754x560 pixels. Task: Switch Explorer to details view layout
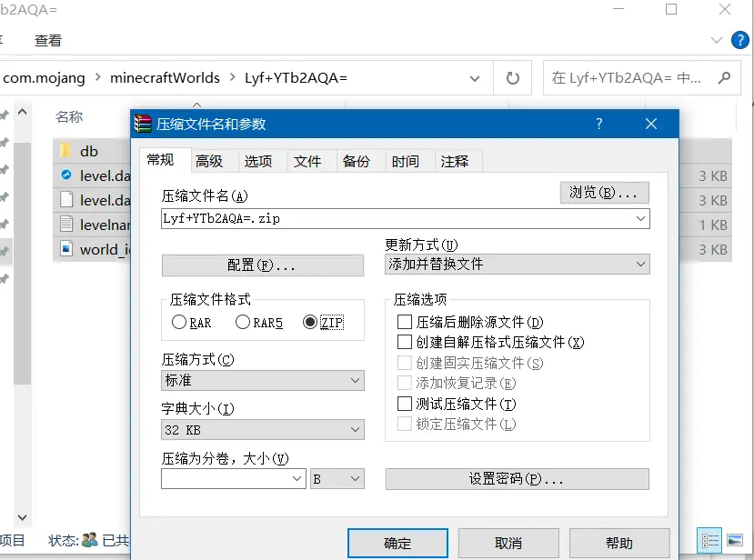709,540
